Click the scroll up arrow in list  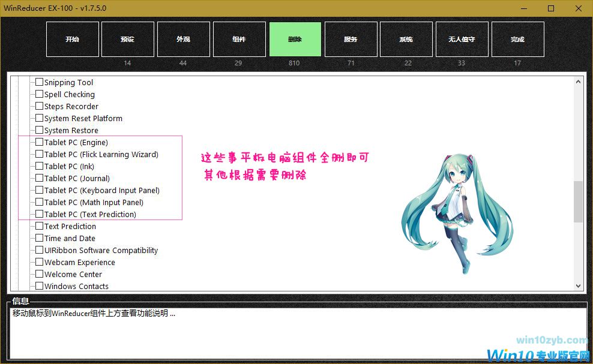pyautogui.click(x=579, y=82)
